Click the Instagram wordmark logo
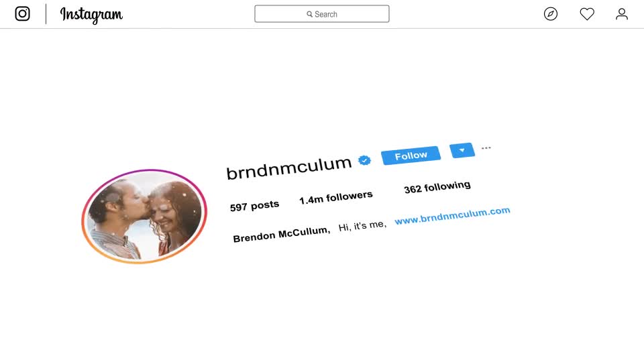The image size is (644, 362). [x=91, y=15]
